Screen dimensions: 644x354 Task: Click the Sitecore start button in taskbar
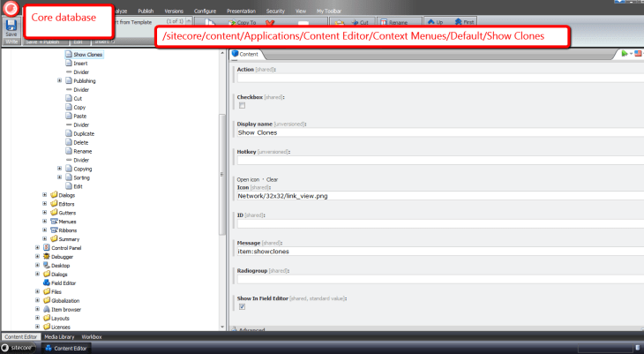(x=18, y=348)
